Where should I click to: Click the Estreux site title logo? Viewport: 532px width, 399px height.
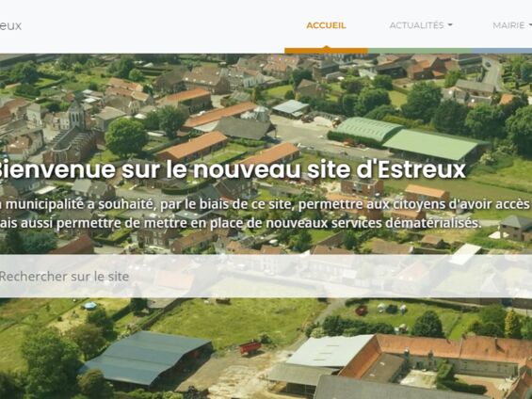tap(10, 25)
